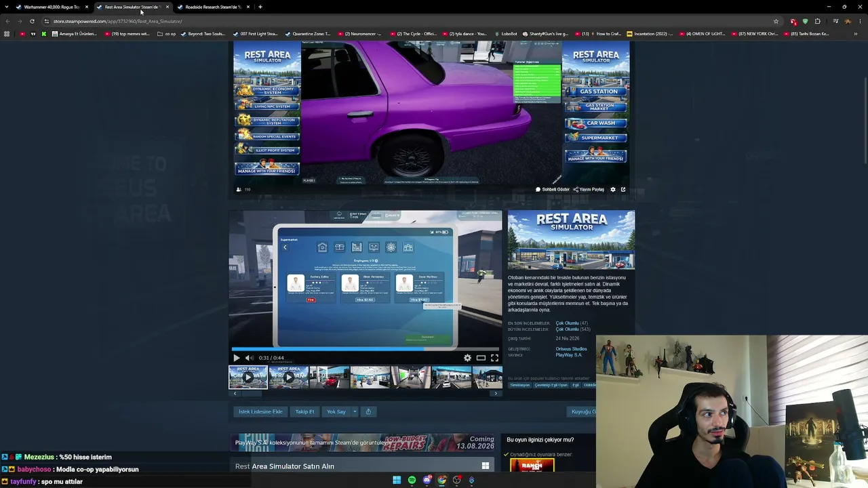This screenshot has width=868, height=488.
Task: Open the LoboBot bookmark
Action: click(506, 34)
